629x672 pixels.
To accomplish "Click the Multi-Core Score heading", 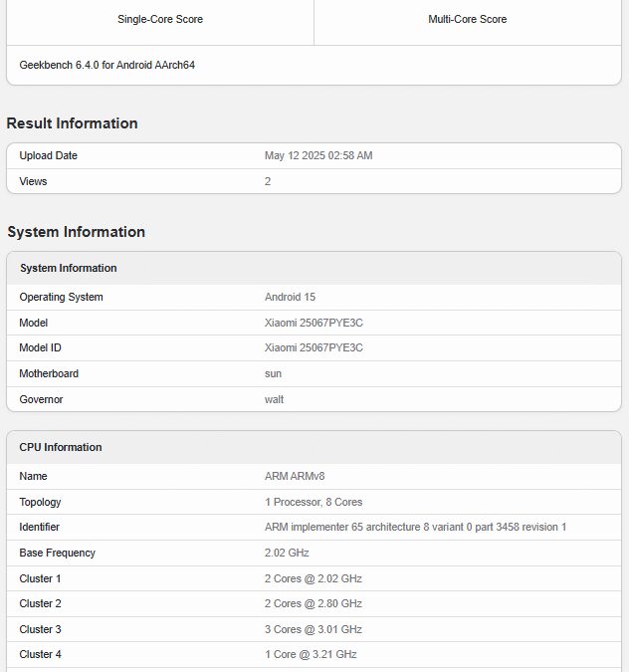I will (x=467, y=20).
